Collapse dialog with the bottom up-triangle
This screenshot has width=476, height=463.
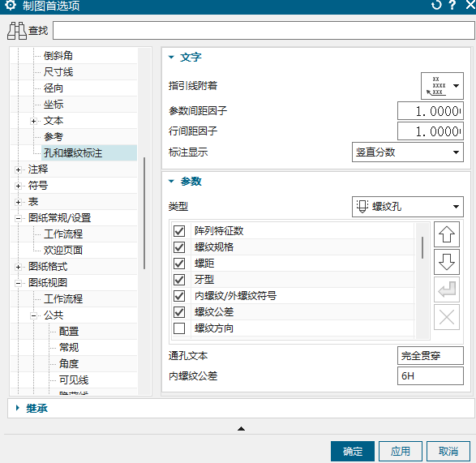pyautogui.click(x=241, y=429)
